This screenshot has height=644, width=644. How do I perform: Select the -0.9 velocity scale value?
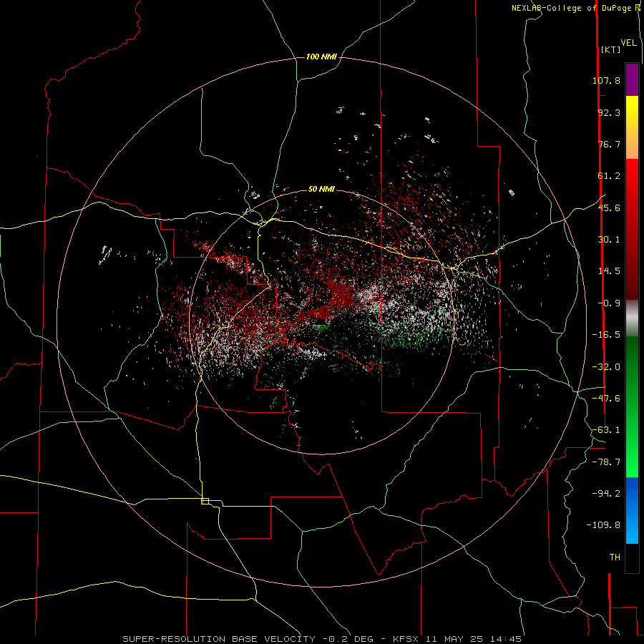click(609, 303)
